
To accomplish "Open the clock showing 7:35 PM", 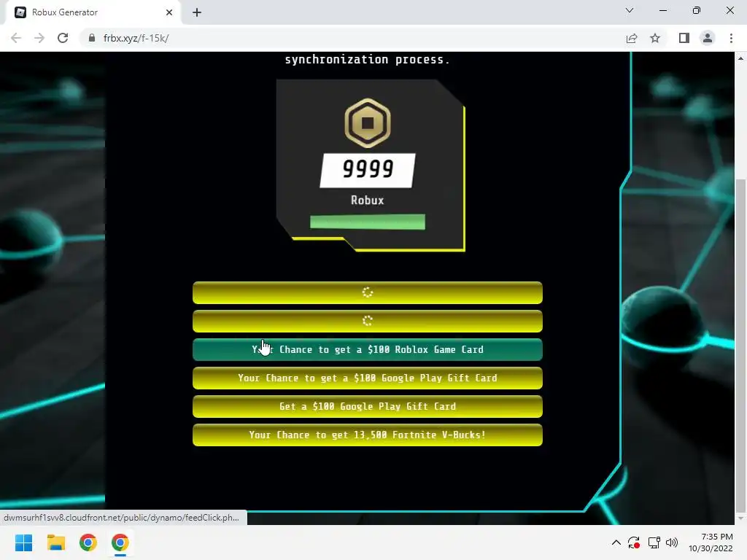I will click(x=711, y=542).
